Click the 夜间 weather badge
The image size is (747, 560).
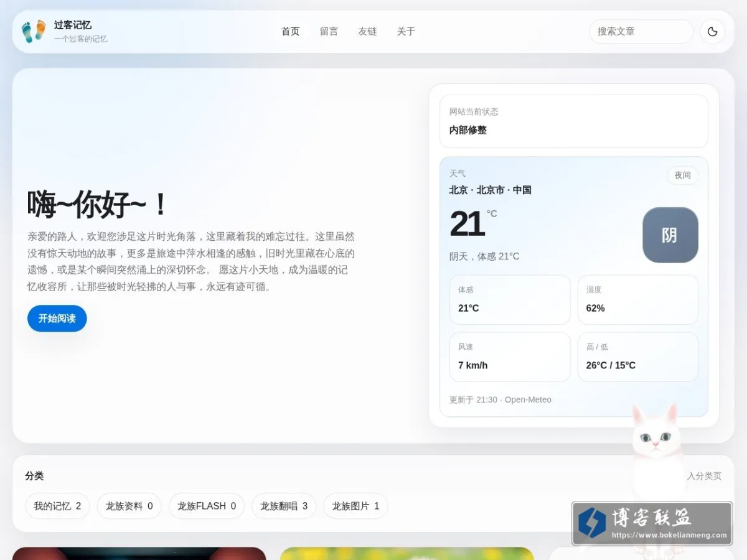(683, 175)
